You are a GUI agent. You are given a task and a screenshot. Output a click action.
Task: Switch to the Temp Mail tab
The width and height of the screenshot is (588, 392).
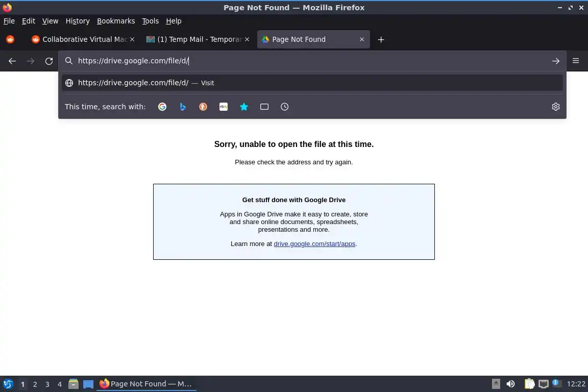click(x=198, y=39)
